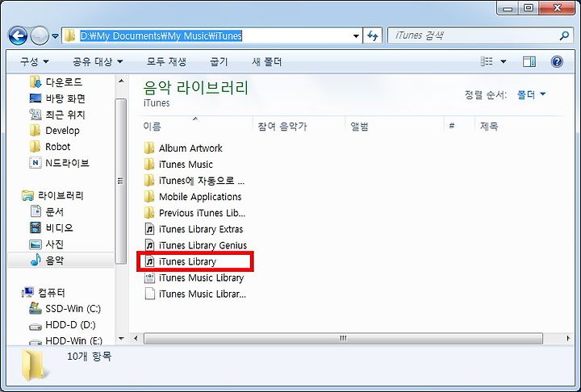The width and height of the screenshot is (581, 392).
Task: Open the 폴더 sort order dropdown
Action: click(531, 95)
